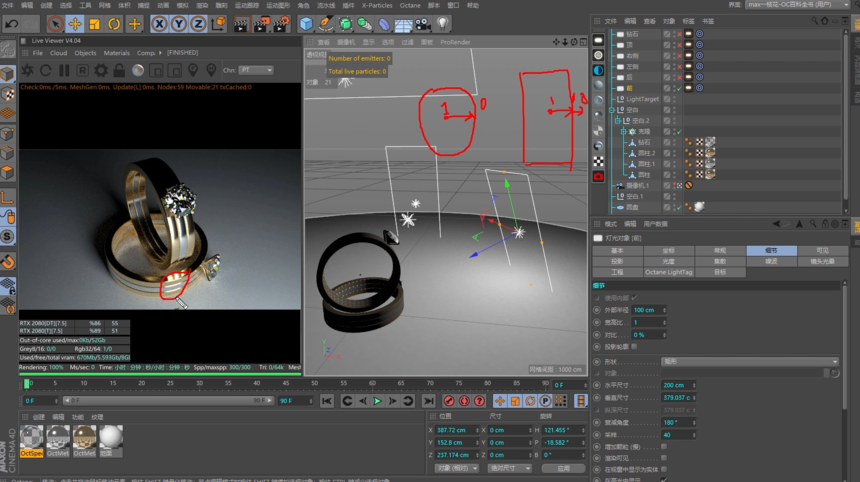Click the Light bulb icon
Viewport: 860px width, 482px height.
click(x=443, y=24)
